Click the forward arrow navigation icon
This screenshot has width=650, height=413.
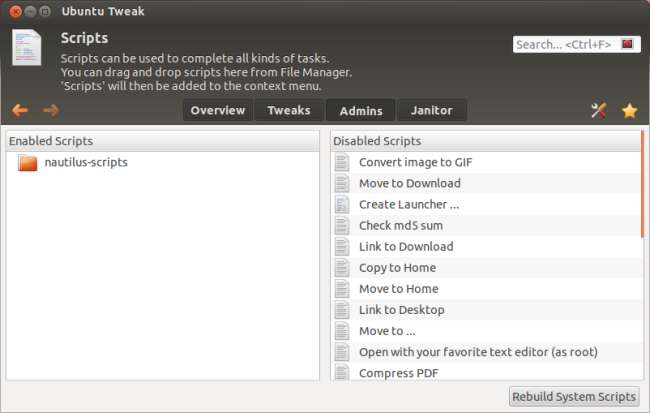point(51,110)
